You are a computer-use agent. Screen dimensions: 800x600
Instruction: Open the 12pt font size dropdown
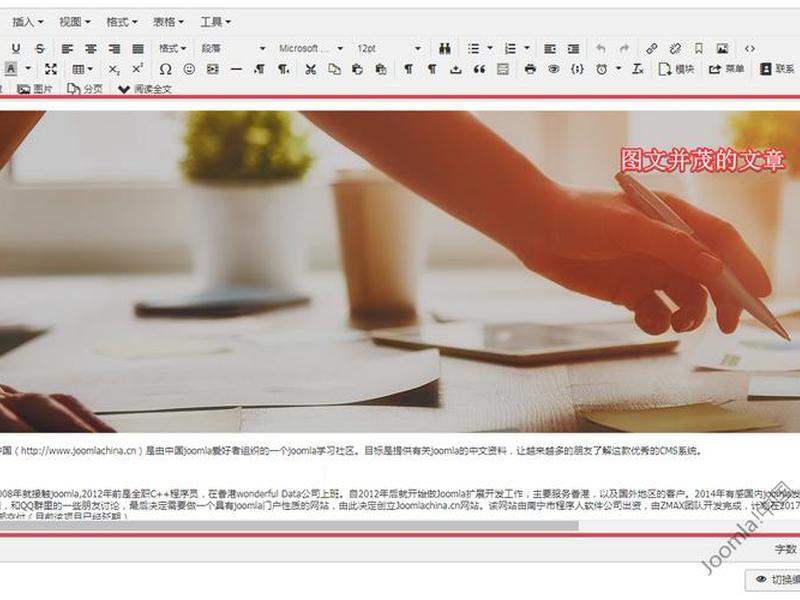coord(389,48)
